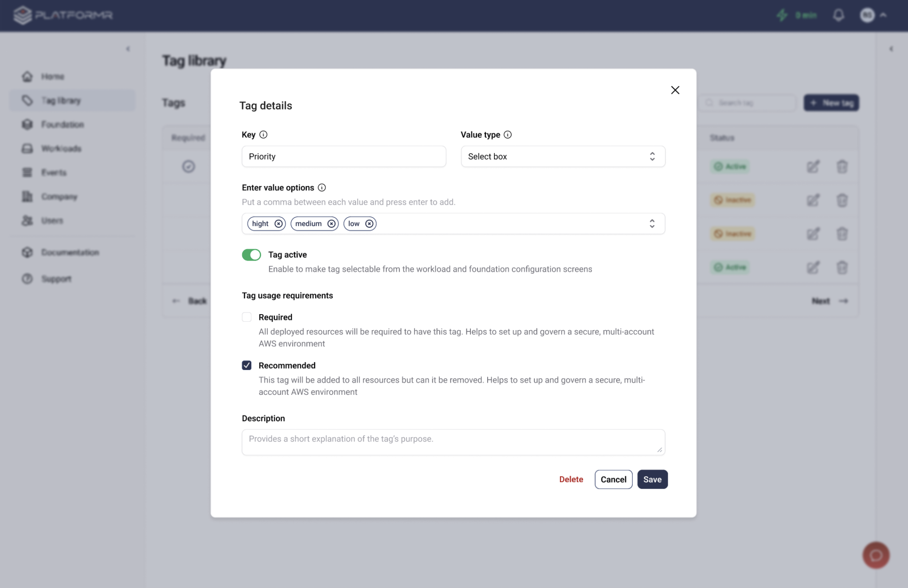Image resolution: width=908 pixels, height=588 pixels.
Task: Open the Value type select box
Action: (x=562, y=156)
